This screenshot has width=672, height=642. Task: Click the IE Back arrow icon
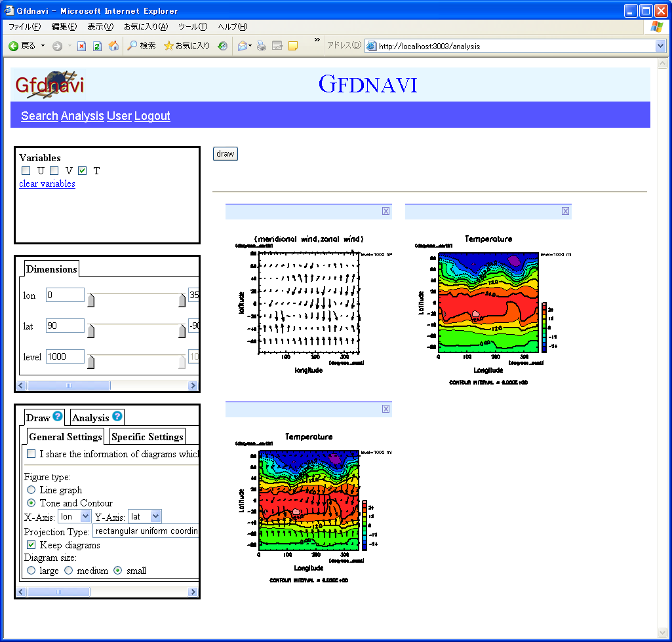[14, 46]
